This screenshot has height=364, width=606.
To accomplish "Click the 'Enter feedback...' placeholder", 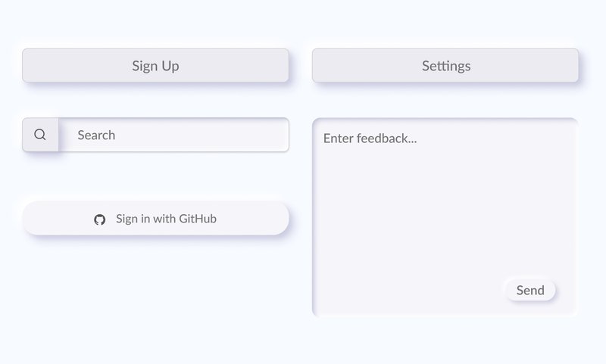I will pos(370,138).
